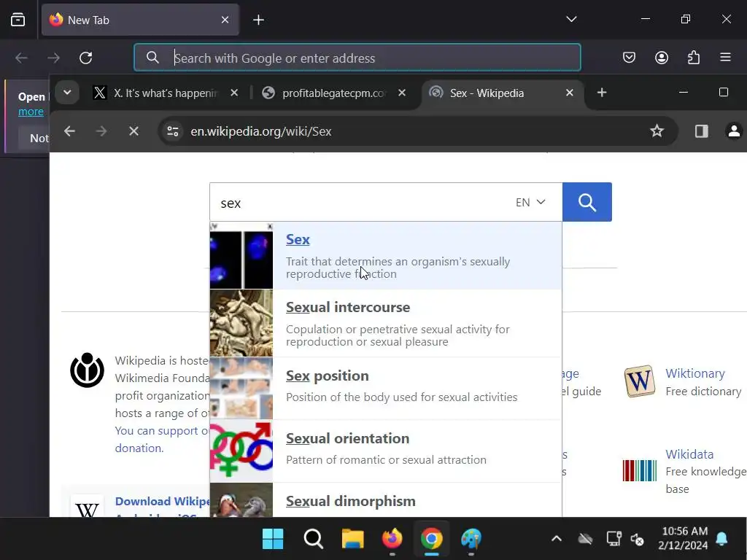Pick Sexual dimorphism suggestion
747x560 pixels.
pyautogui.click(x=386, y=500)
